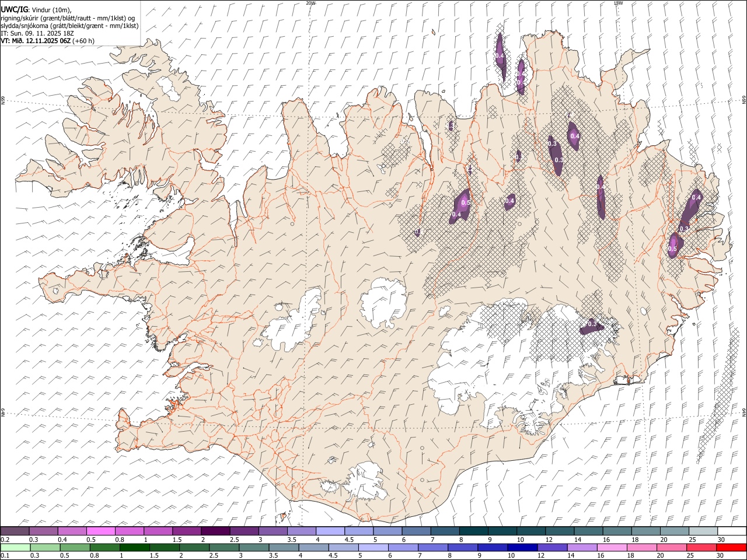Click the pale lavender 4–4.5 swatch on upper scale

(x=330, y=531)
